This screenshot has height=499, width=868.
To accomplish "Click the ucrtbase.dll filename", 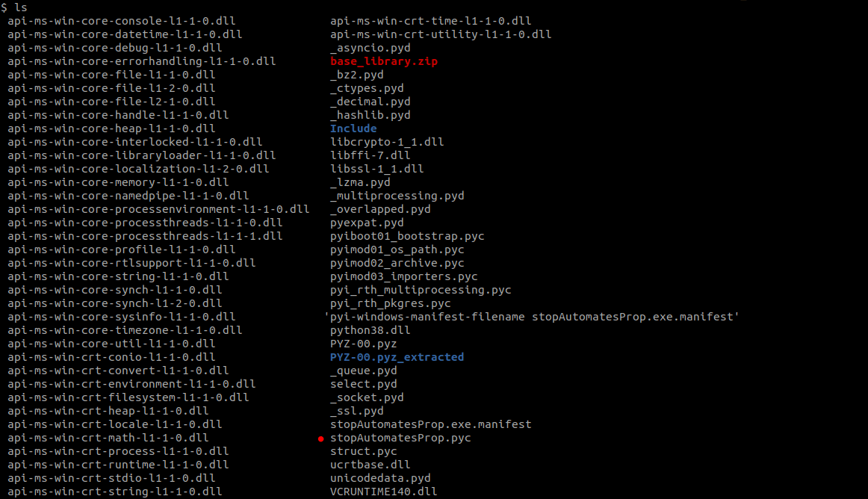I will (371, 465).
